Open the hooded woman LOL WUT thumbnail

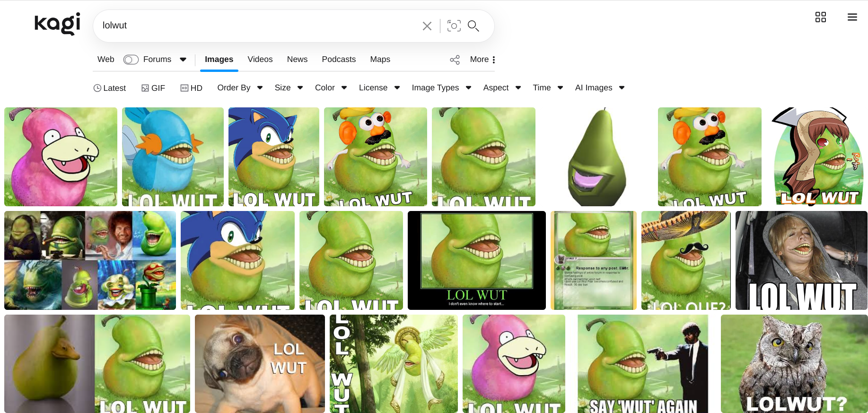coord(802,260)
